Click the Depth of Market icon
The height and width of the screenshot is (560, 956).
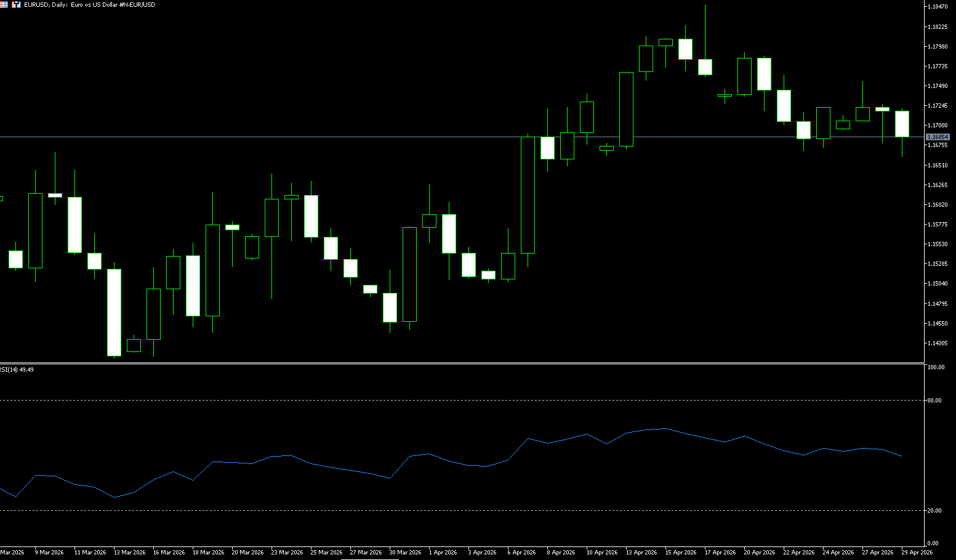tap(4, 4)
